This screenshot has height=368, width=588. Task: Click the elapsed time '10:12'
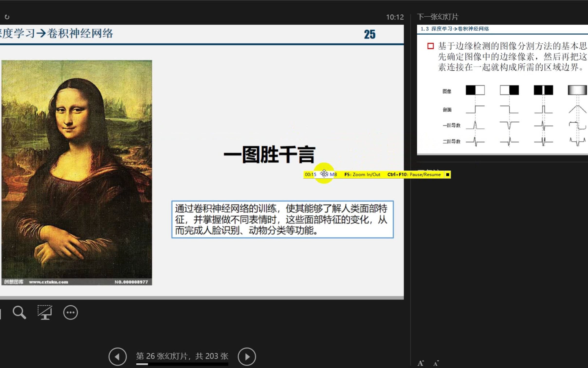click(395, 17)
